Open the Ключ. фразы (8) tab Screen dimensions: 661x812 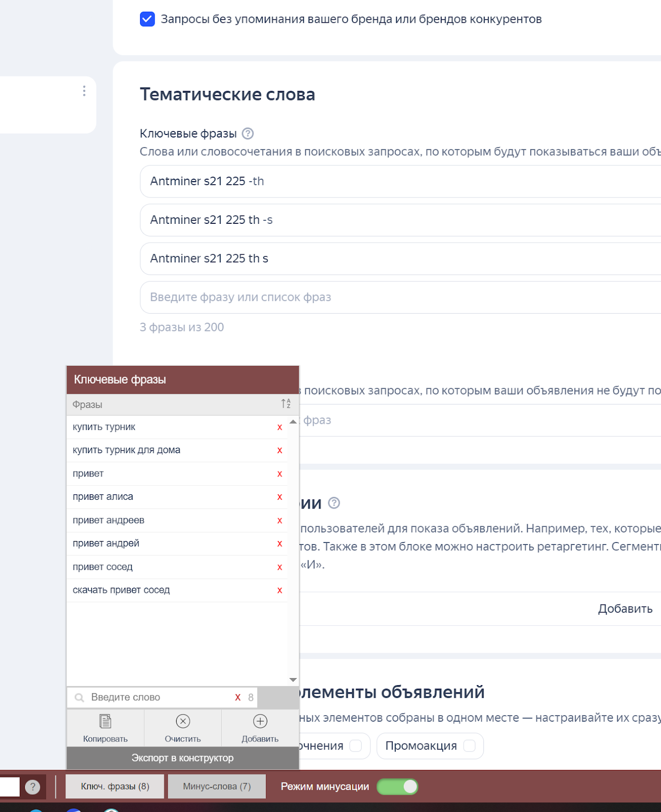115,786
